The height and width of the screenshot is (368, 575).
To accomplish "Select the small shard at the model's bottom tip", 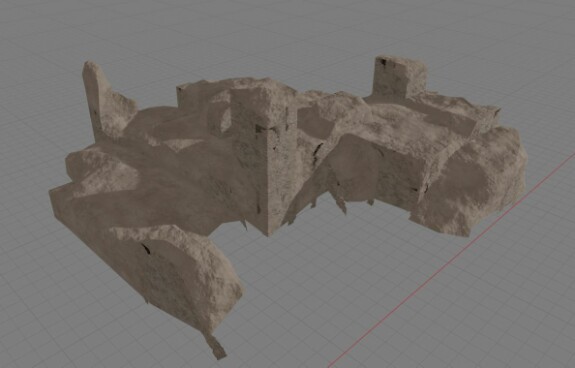I will click(x=216, y=345).
